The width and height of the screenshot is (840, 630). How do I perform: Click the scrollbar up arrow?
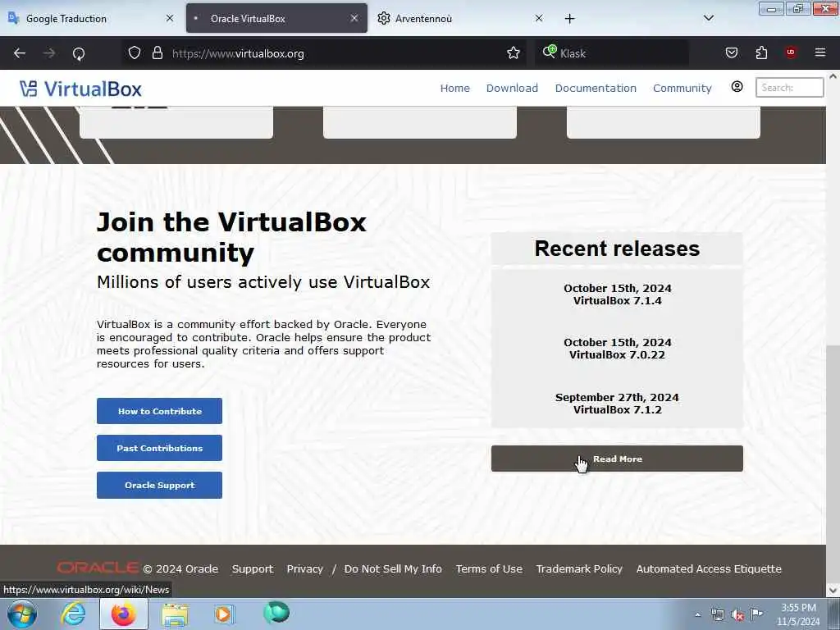tap(833, 76)
